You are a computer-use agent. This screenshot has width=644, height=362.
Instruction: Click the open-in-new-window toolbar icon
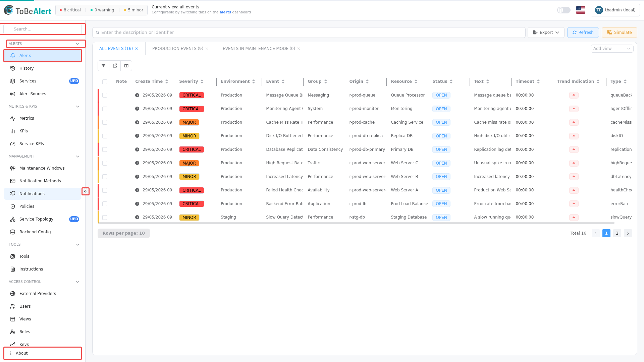(x=115, y=66)
